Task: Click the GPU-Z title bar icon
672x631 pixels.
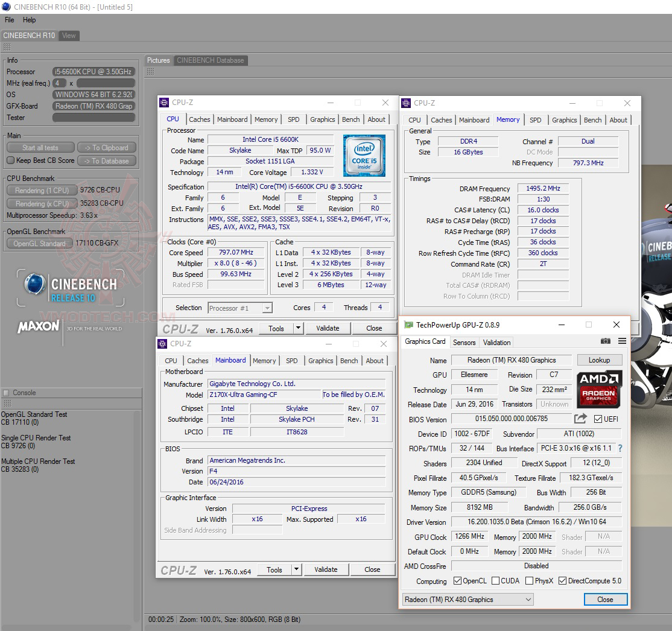Action: point(409,325)
